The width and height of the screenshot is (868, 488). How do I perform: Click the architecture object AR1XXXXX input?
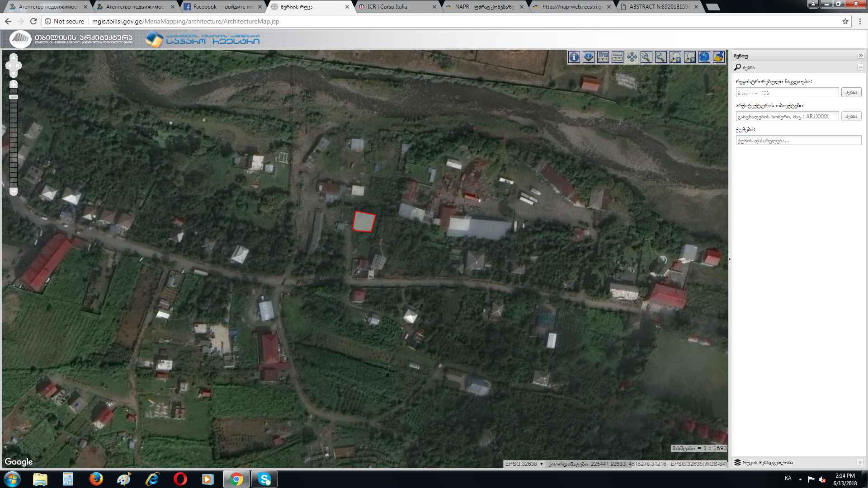[x=787, y=116]
